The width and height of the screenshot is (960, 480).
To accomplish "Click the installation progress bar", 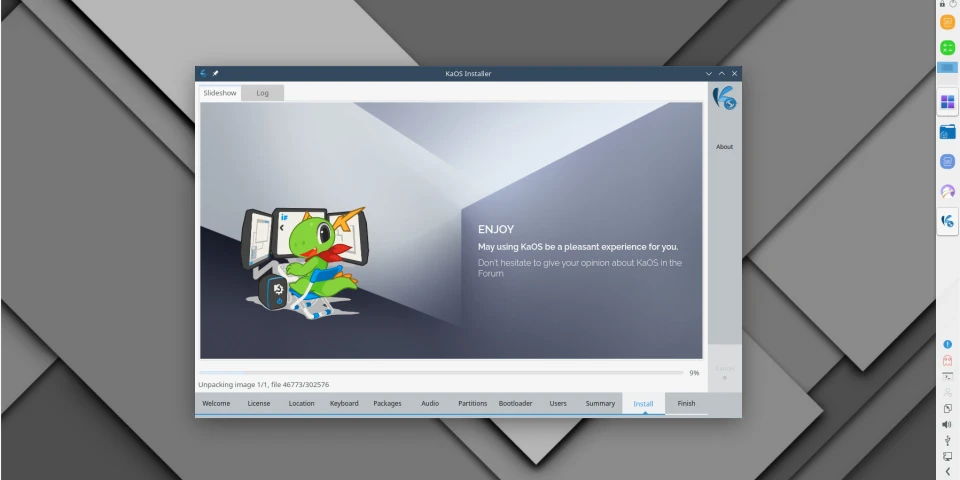I will [x=440, y=372].
